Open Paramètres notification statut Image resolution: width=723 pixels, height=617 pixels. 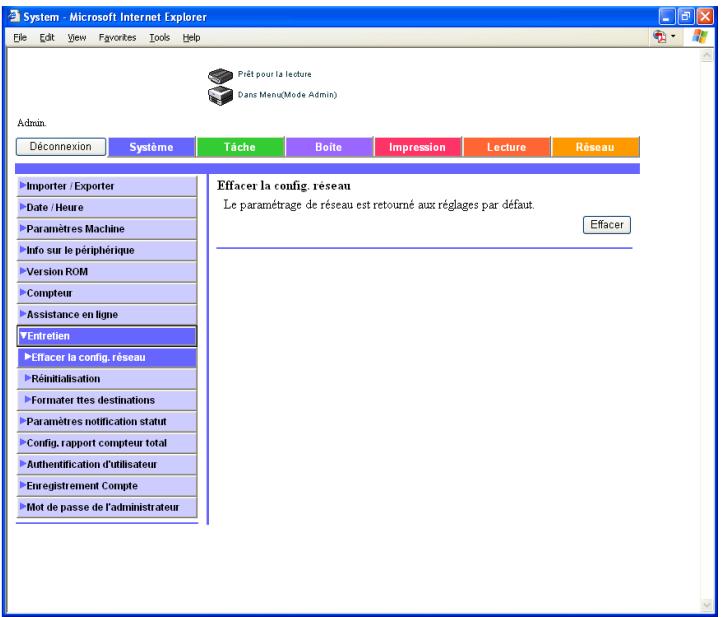click(x=107, y=421)
